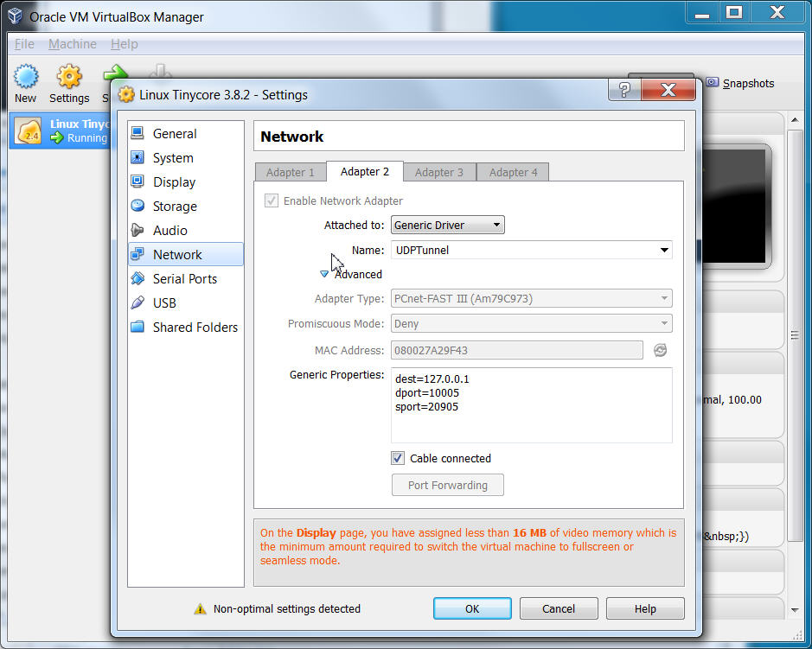This screenshot has height=649, width=812.
Task: Click inside the Generic Properties text box
Action: [532, 405]
